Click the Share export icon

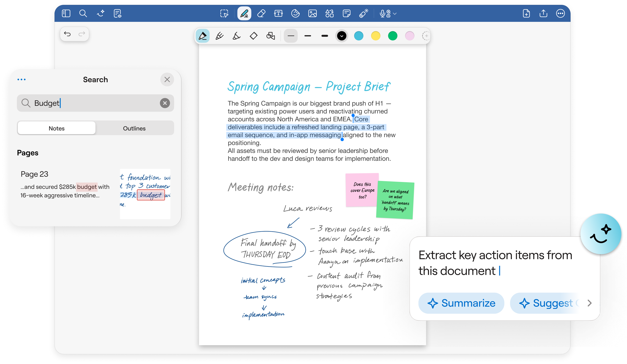pos(543,13)
